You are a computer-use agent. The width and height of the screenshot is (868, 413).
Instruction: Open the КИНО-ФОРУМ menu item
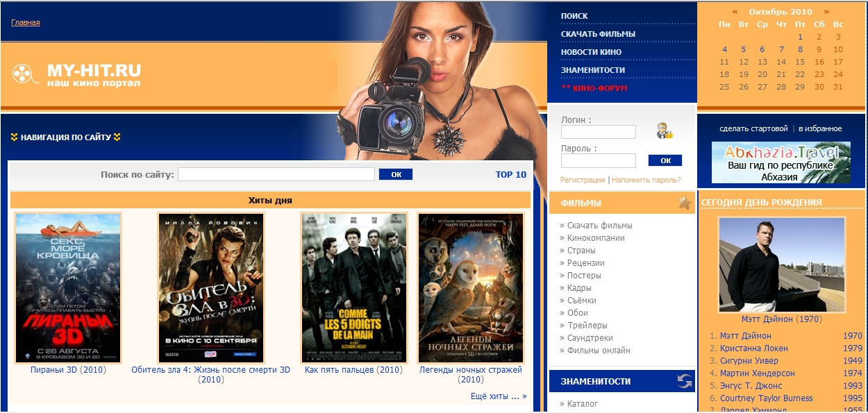pyautogui.click(x=594, y=88)
